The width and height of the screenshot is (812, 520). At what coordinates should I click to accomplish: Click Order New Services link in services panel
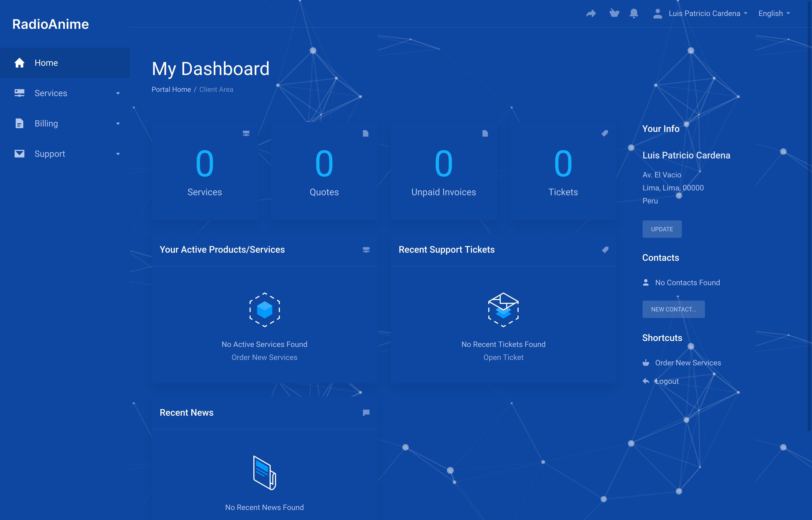point(264,358)
